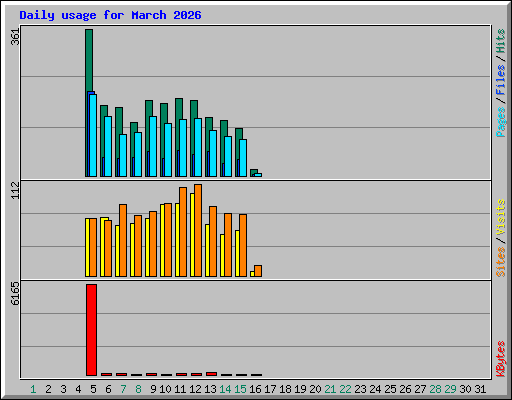Click the 6165 axis value for KBytes
The image size is (512, 400).
coord(15,294)
